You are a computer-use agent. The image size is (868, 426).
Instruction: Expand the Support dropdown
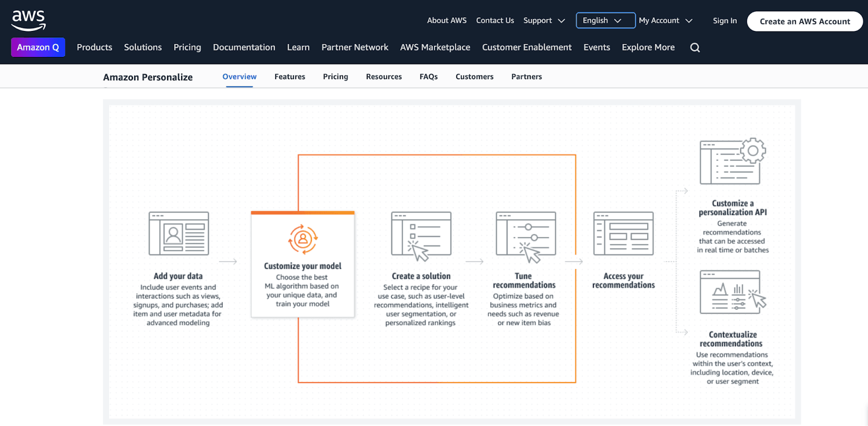tap(544, 21)
